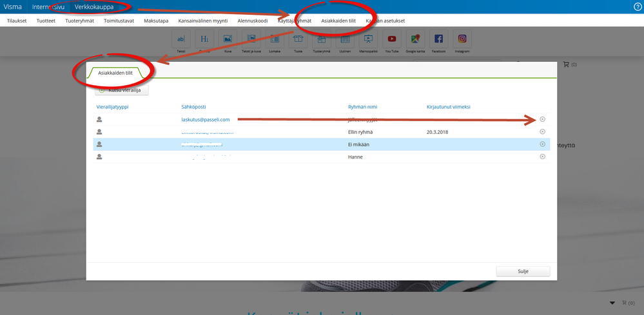Click the Kutsu vierailija button
The width and height of the screenshot is (644, 315).
[x=122, y=90]
